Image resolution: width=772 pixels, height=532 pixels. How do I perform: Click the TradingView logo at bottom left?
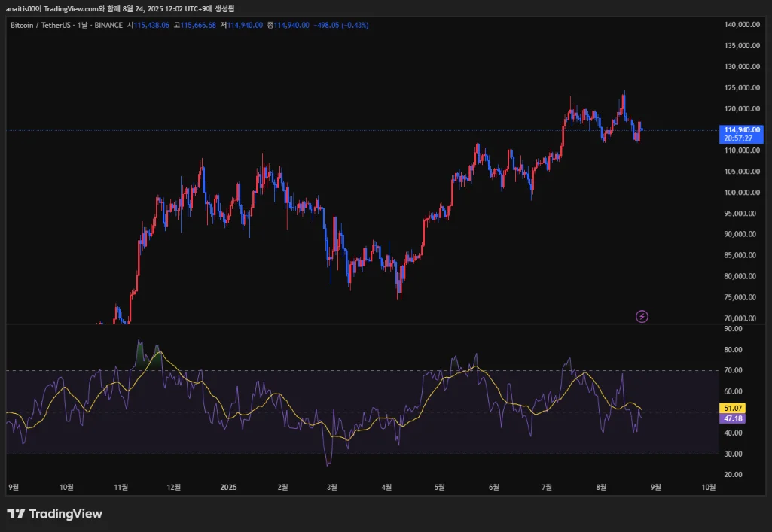tap(54, 514)
